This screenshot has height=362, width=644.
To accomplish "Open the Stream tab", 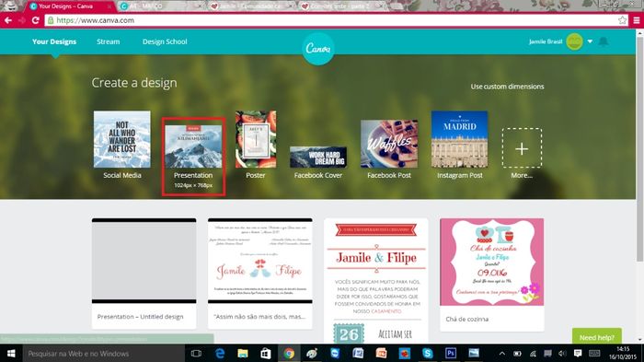I will tap(108, 41).
